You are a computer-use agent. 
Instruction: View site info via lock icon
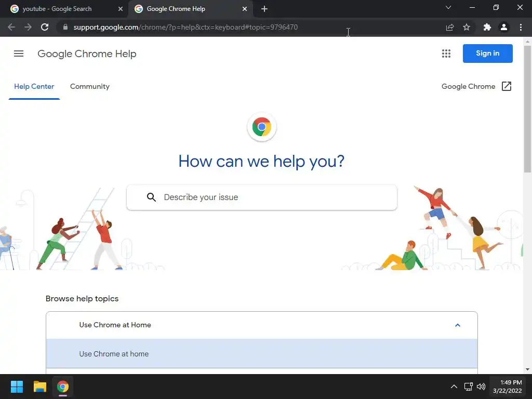(65, 27)
